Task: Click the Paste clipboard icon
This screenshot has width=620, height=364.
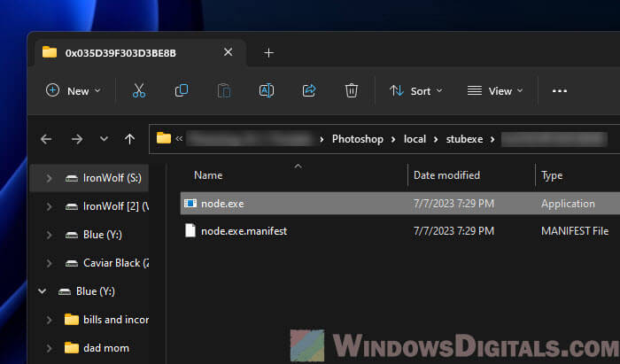Action: coord(224,90)
